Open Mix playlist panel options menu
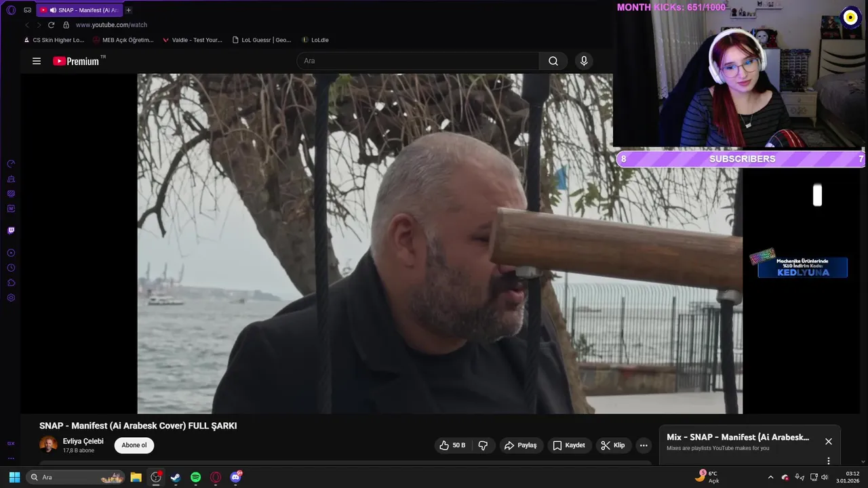 pos(828,461)
